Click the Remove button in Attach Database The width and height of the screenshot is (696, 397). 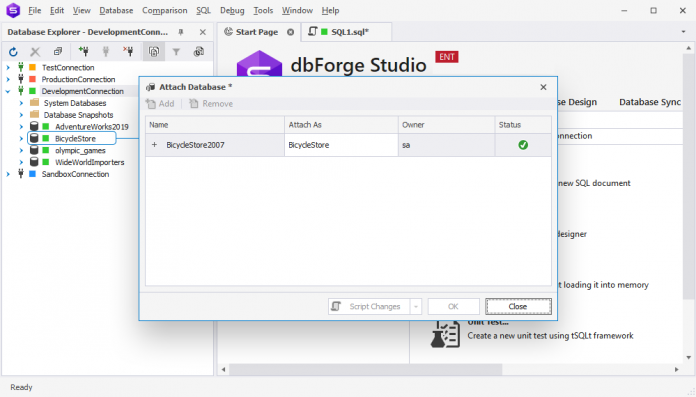coord(211,103)
